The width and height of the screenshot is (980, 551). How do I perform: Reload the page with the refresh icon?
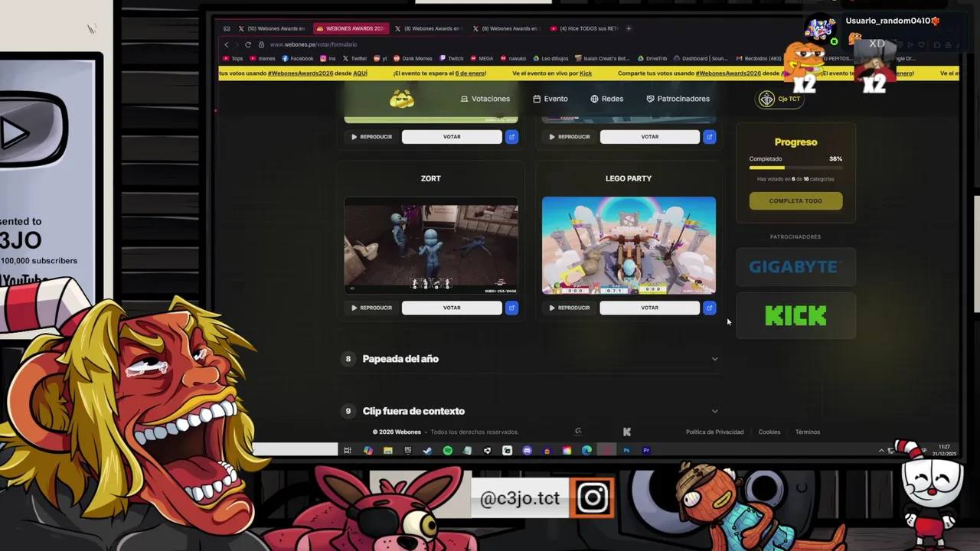click(x=248, y=44)
